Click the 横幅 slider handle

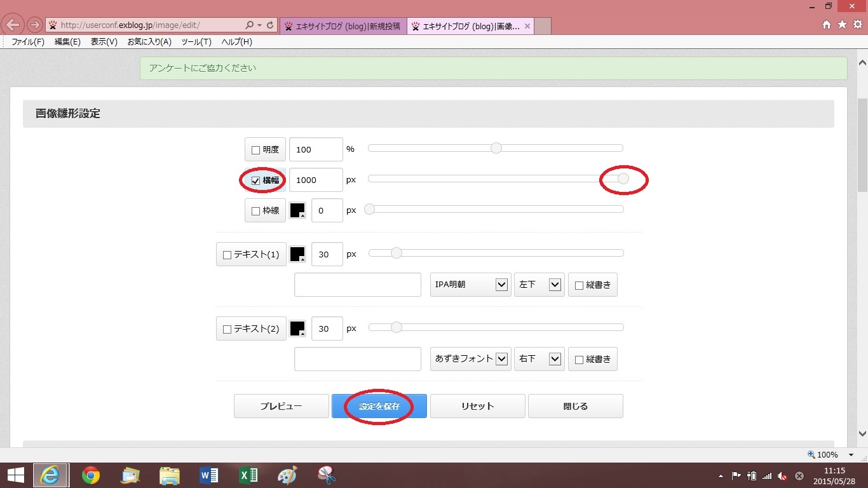623,179
